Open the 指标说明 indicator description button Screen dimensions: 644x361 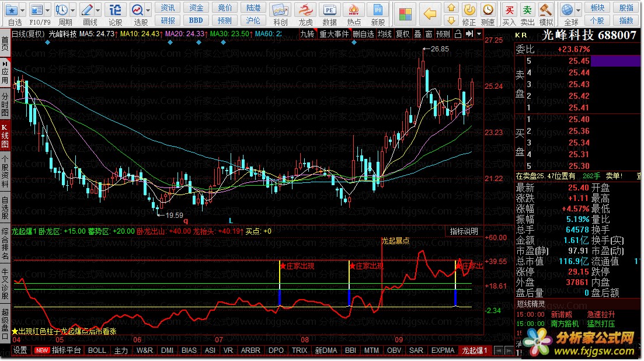(x=464, y=231)
